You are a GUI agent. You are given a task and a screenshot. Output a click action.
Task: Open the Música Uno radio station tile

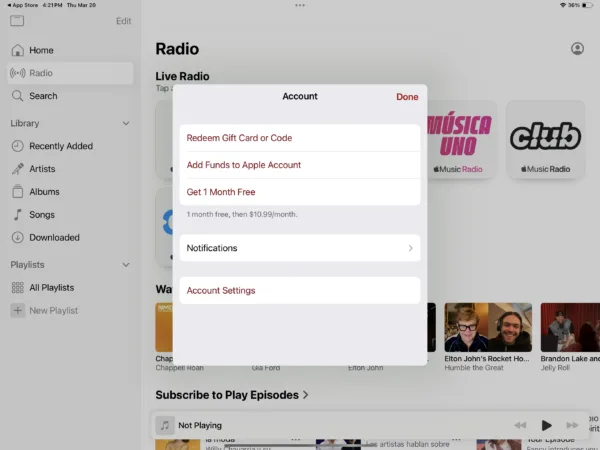tap(461, 140)
